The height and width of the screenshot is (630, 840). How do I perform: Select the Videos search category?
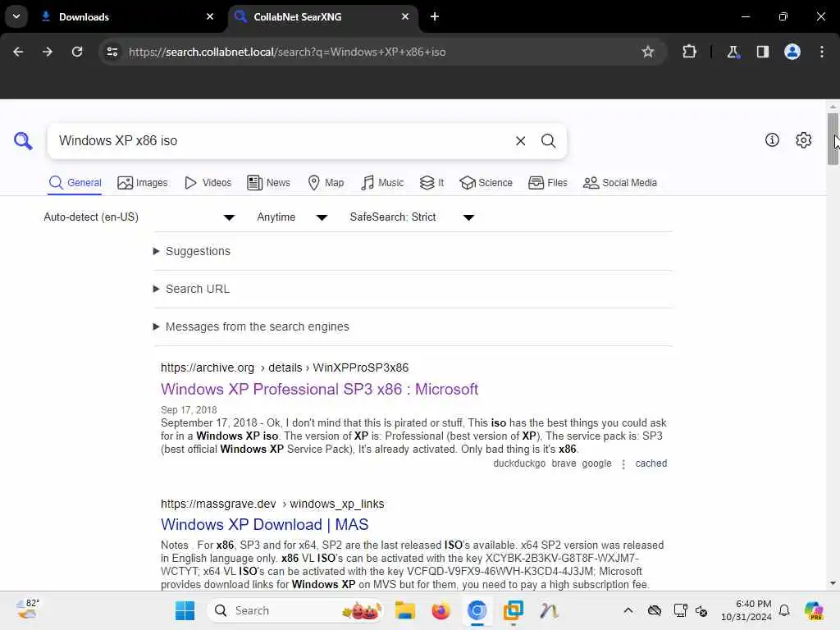pyautogui.click(x=208, y=183)
